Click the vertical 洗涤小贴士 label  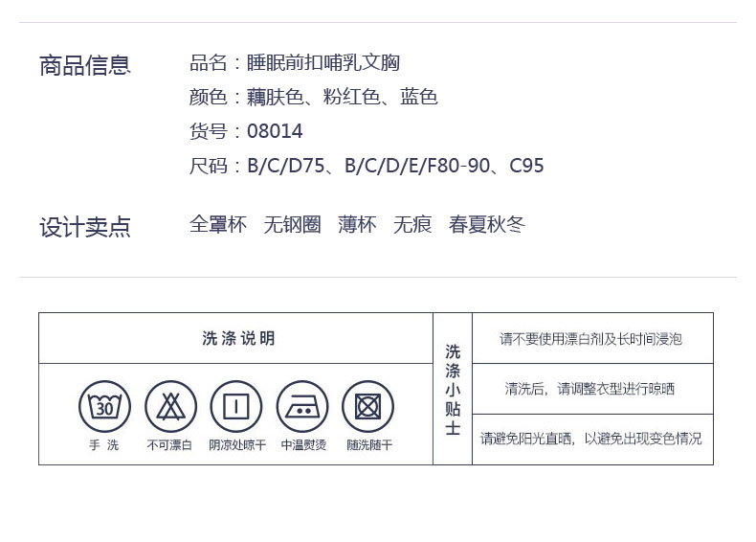(453, 389)
